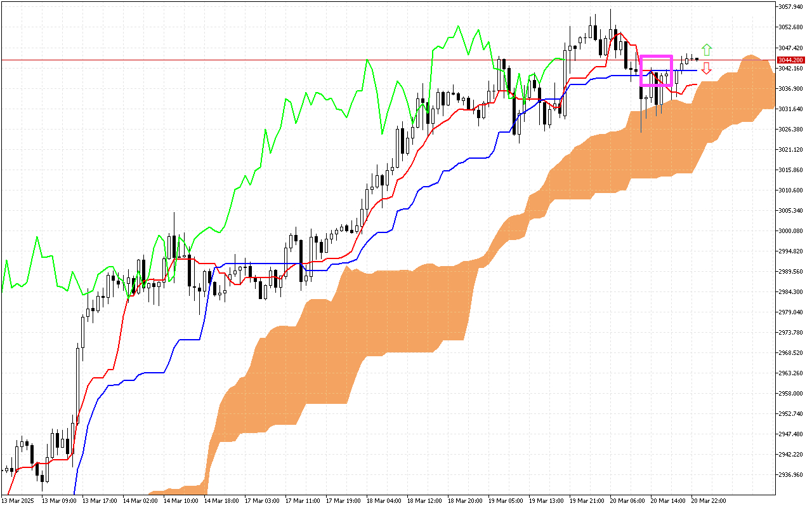This screenshot has width=812, height=508.
Task: Select the 17 Mar 11:00 axis label
Action: (x=302, y=501)
